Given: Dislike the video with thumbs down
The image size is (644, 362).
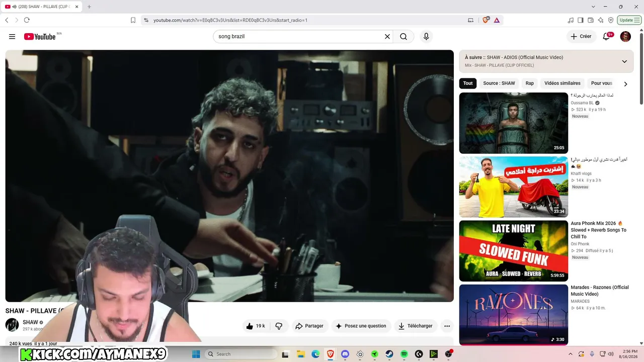Looking at the screenshot, I should 279,326.
